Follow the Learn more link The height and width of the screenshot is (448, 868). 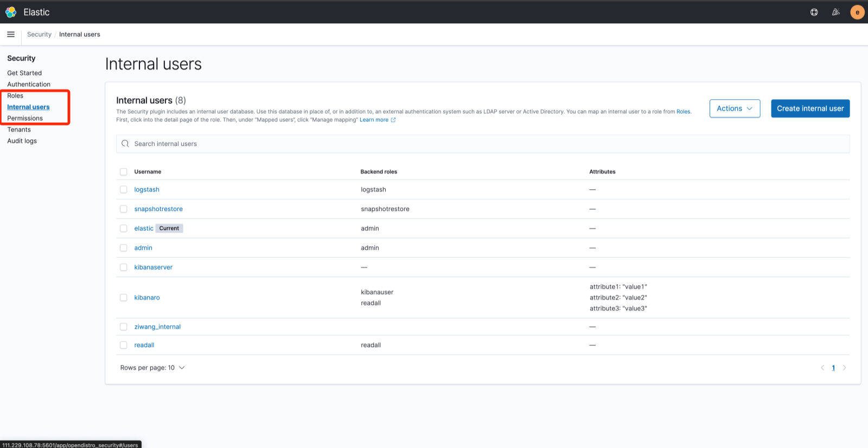pos(374,120)
